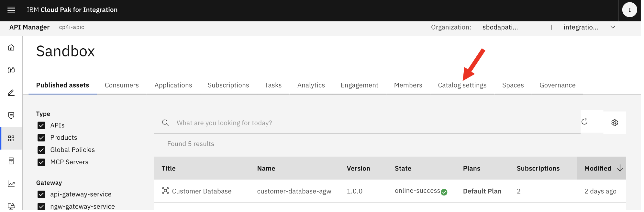The height and width of the screenshot is (212, 644).
Task: Sort table by Version column
Action: click(358, 168)
